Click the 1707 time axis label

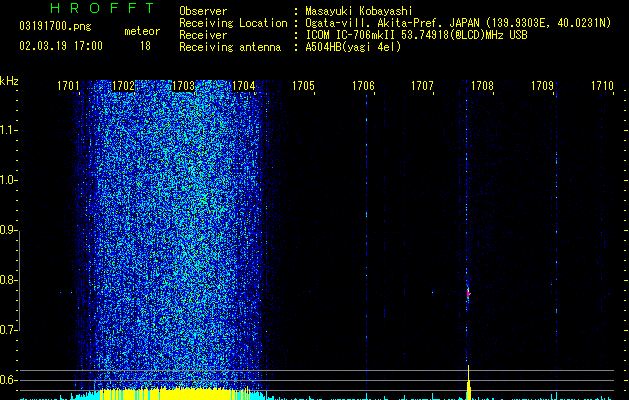pos(422,86)
